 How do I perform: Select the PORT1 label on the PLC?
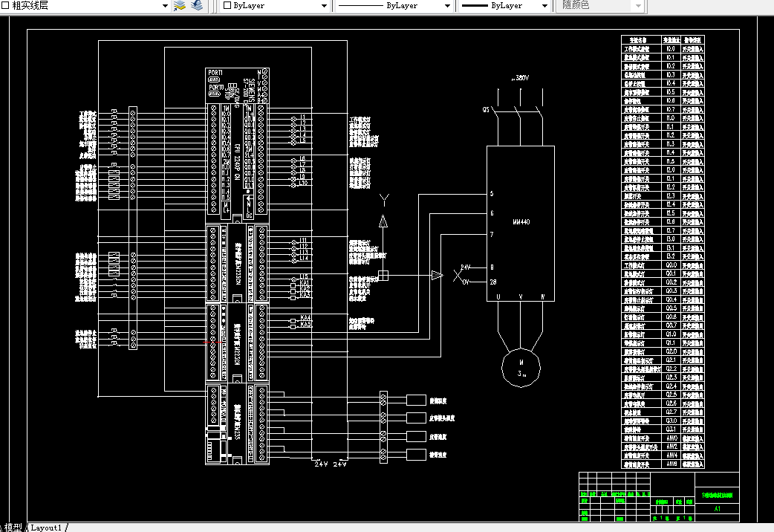[x=215, y=73]
